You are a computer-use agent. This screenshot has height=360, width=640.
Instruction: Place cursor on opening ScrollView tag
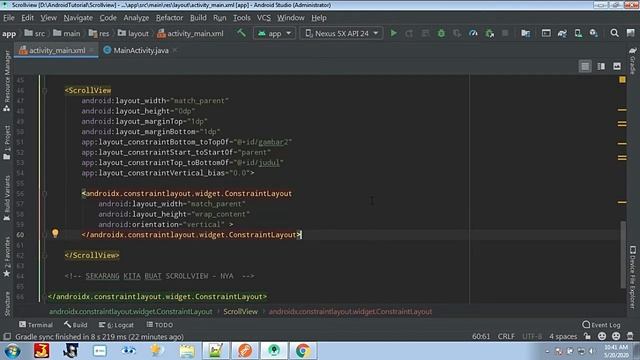coord(88,90)
